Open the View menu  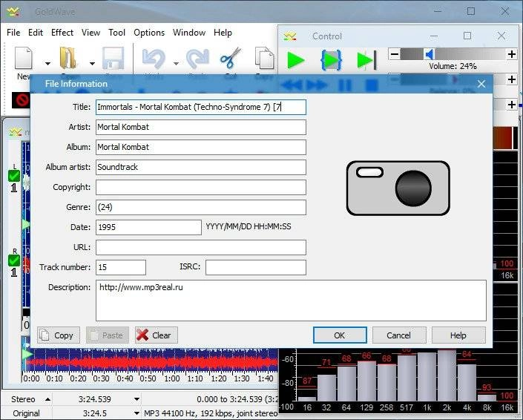[x=91, y=33]
